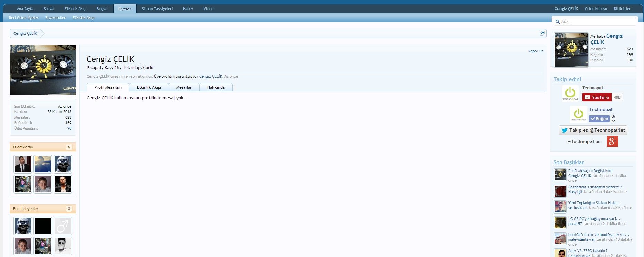The width and height of the screenshot is (644, 257).
Task: Open the breadcrumb jump icon
Action: point(542,33)
